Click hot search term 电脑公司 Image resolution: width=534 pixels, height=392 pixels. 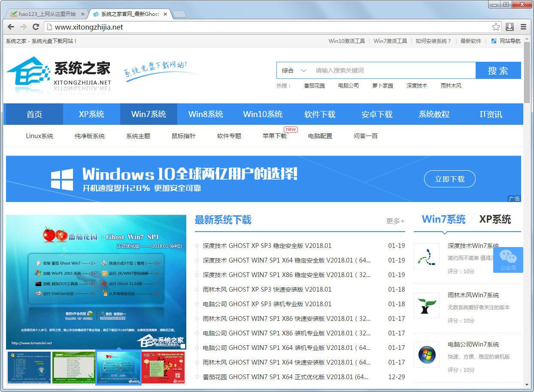[349, 86]
